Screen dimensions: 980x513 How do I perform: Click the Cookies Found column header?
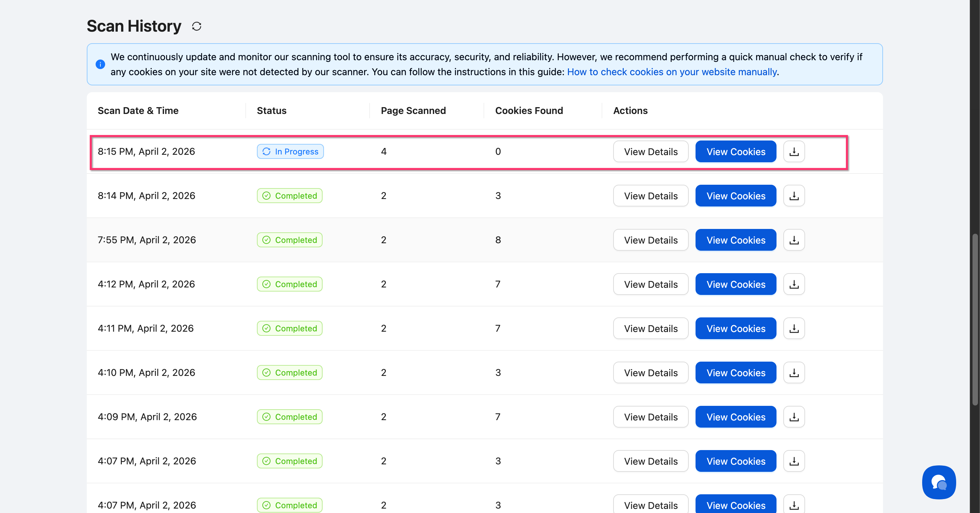[x=529, y=111]
